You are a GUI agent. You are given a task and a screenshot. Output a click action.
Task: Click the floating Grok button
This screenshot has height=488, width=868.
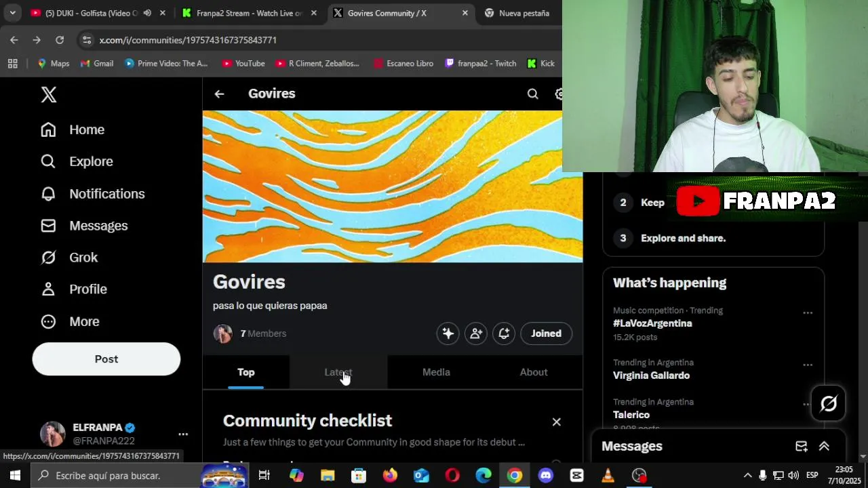[x=829, y=404]
